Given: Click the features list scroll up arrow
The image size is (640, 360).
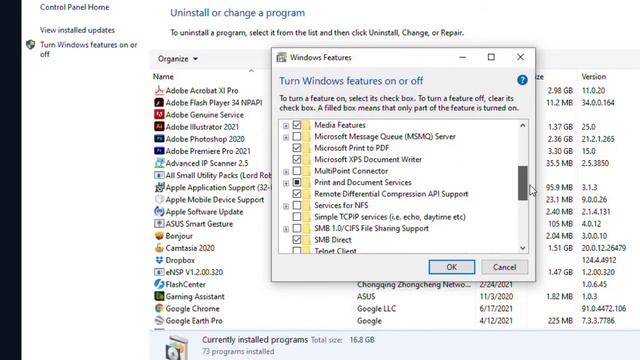Looking at the screenshot, I should 522,125.
